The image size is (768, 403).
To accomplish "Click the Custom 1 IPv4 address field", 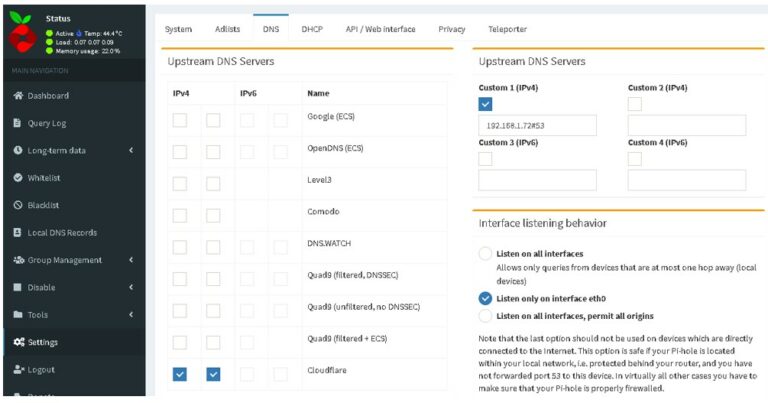I will coord(537,126).
